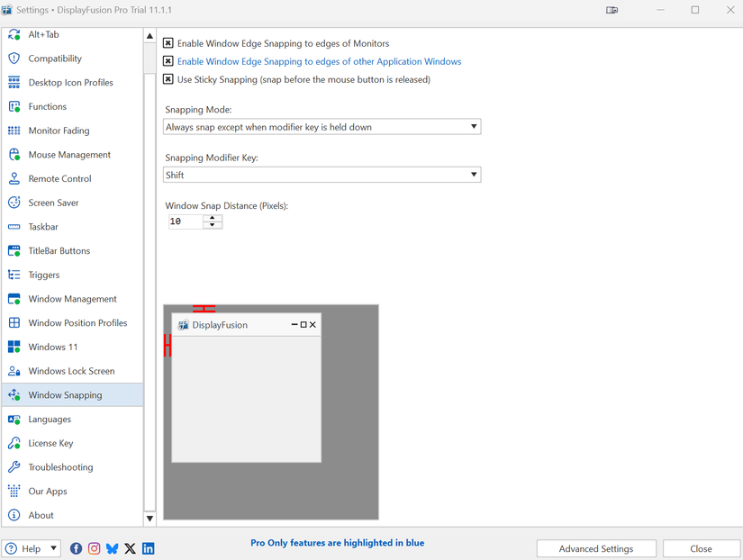The width and height of the screenshot is (743, 560).
Task: Click the Windows Lock Screen icon
Action: [x=14, y=370]
